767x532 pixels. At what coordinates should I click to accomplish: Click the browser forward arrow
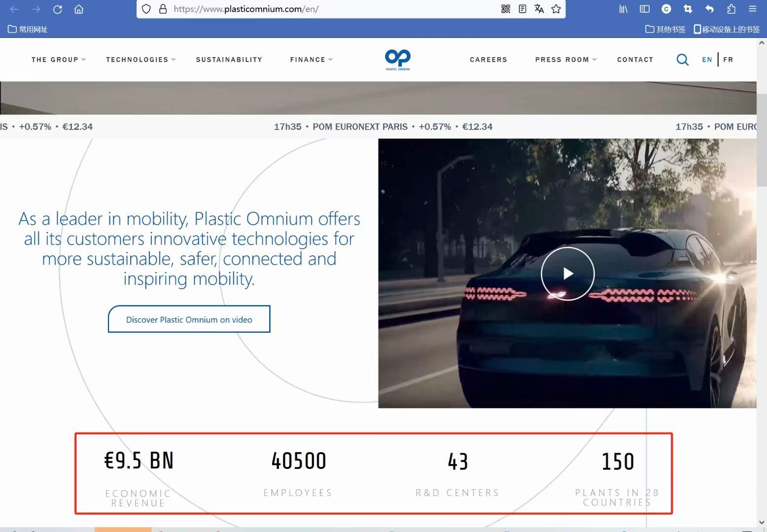pyautogui.click(x=36, y=9)
